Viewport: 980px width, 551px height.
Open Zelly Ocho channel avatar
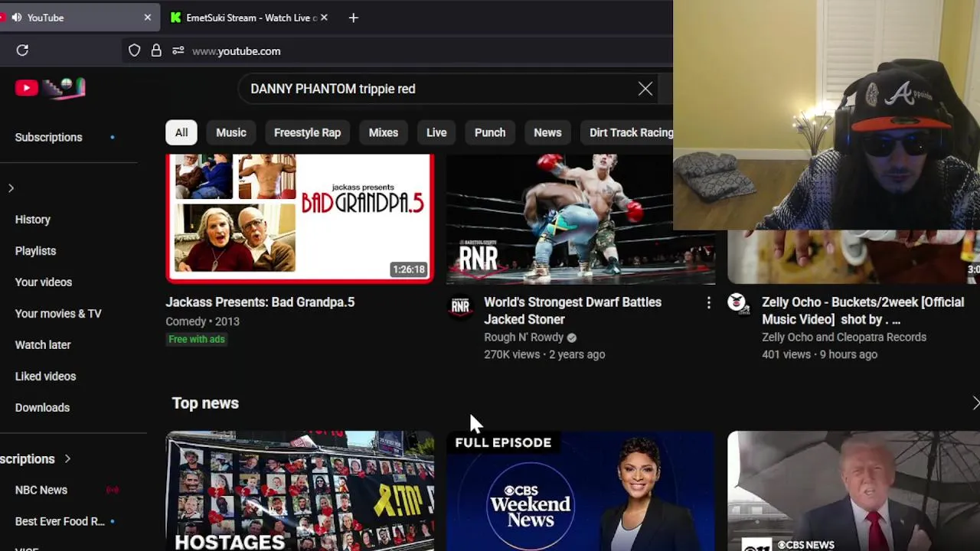click(x=738, y=304)
